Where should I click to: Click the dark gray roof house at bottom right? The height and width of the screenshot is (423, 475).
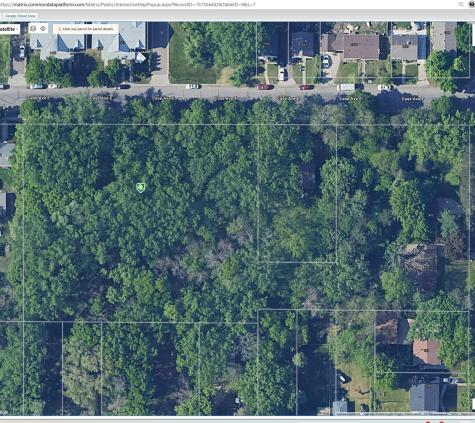[x=425, y=397]
